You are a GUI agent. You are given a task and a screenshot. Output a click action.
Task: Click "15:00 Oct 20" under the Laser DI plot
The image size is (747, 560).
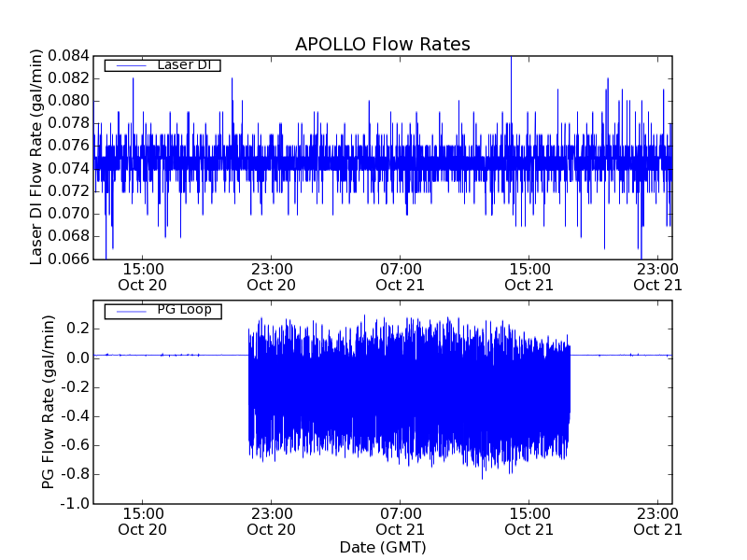143,277
